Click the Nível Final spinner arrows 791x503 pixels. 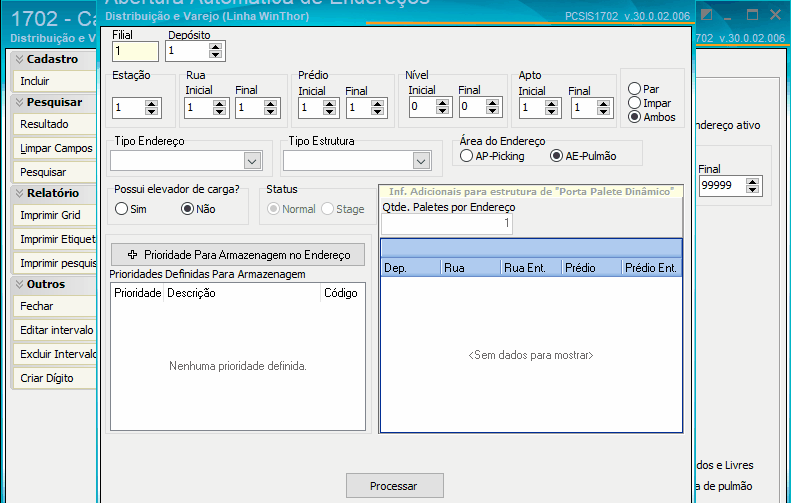tap(492, 106)
